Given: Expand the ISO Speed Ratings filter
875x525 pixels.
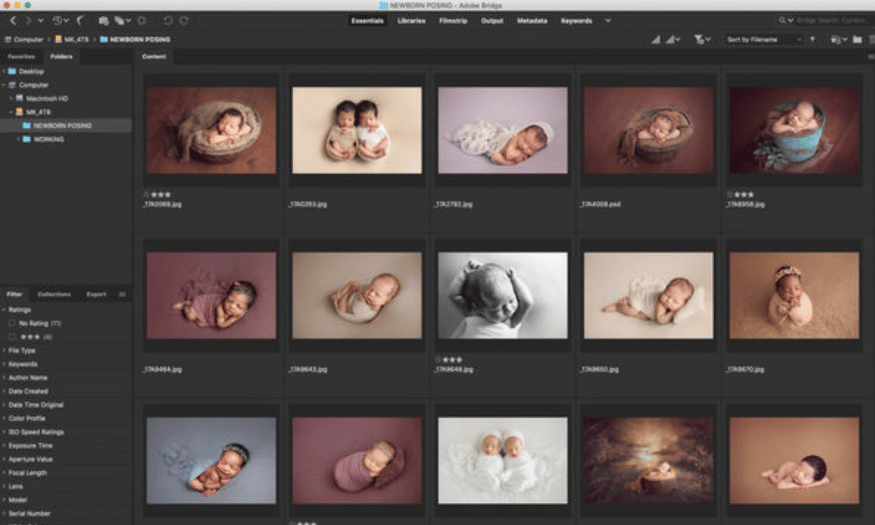Looking at the screenshot, I should (x=4, y=432).
